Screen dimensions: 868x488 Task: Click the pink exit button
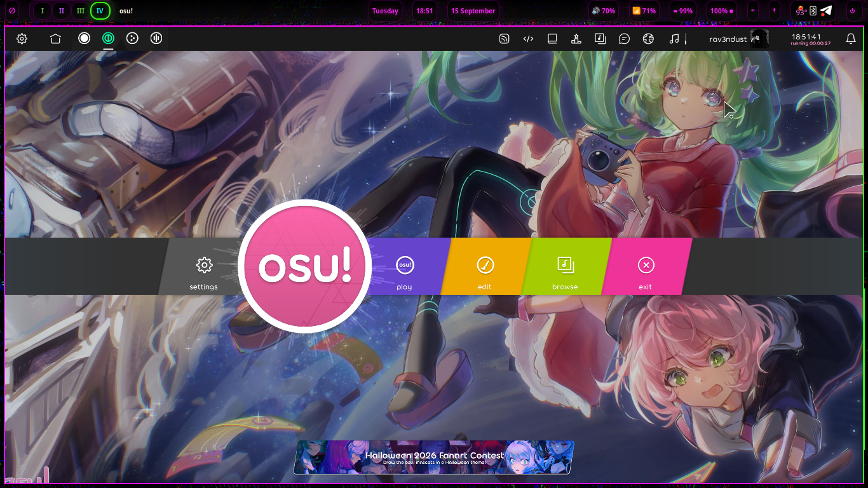coord(646,266)
